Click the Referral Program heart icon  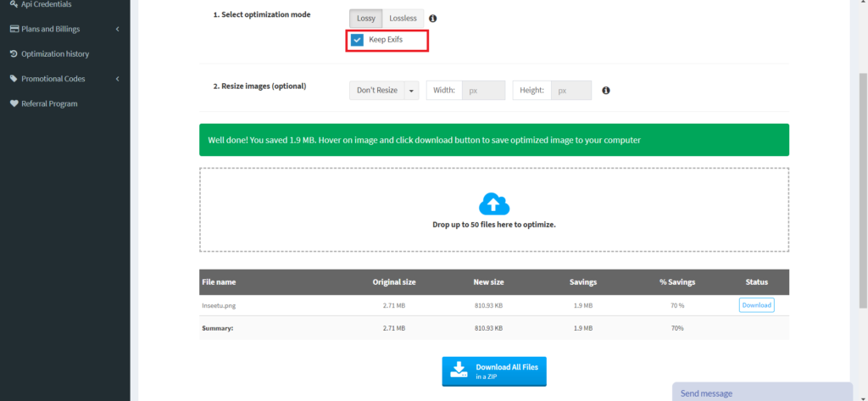14,103
